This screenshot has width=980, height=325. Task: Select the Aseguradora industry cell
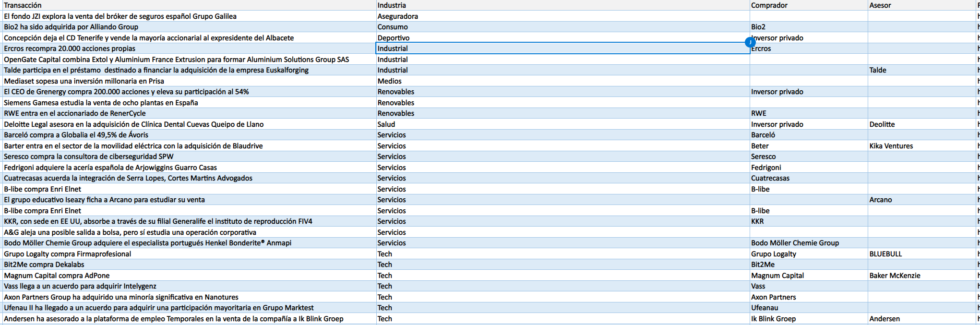[563, 16]
